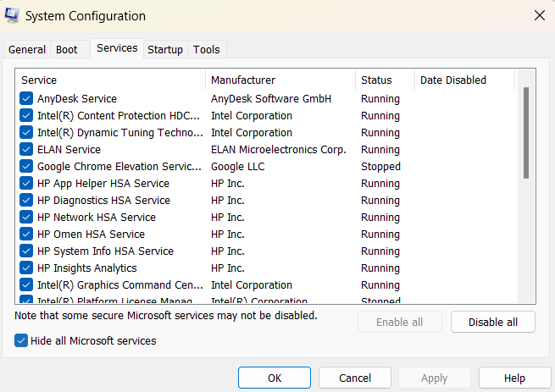This screenshot has height=392, width=555.
Task: Click the System Configuration title bar icon
Action: 13,16
